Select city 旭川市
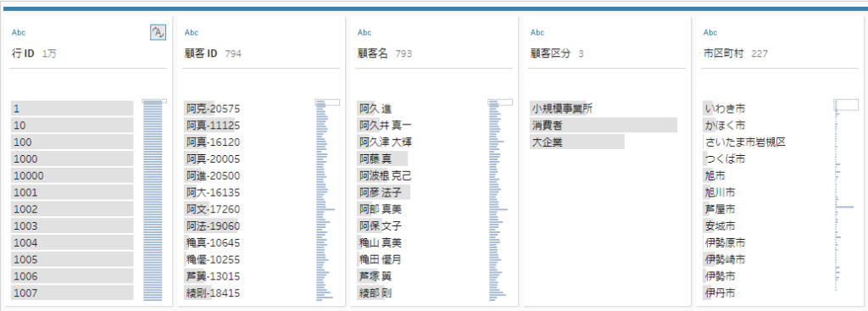This screenshot has height=311, width=868. (x=720, y=192)
